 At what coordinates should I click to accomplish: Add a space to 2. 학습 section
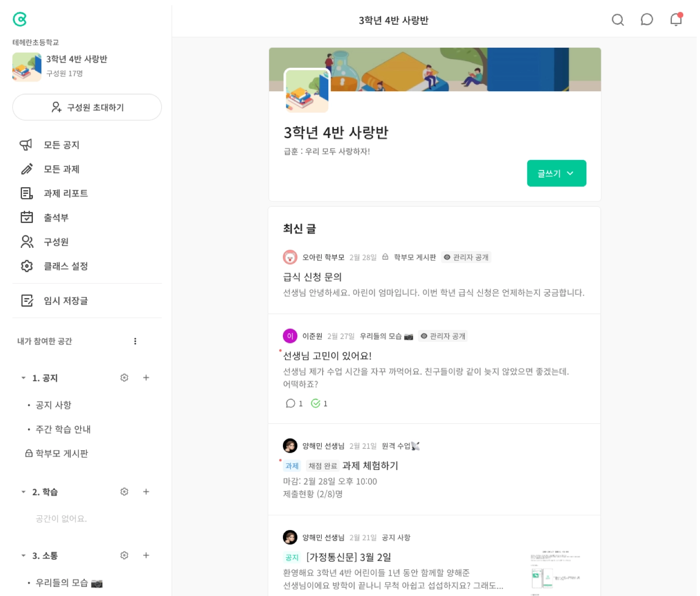tap(146, 491)
